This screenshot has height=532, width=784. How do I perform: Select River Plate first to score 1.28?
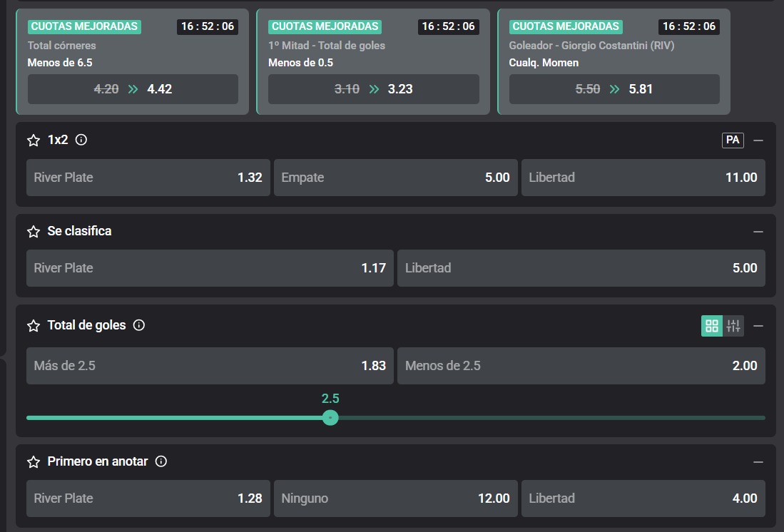148,498
